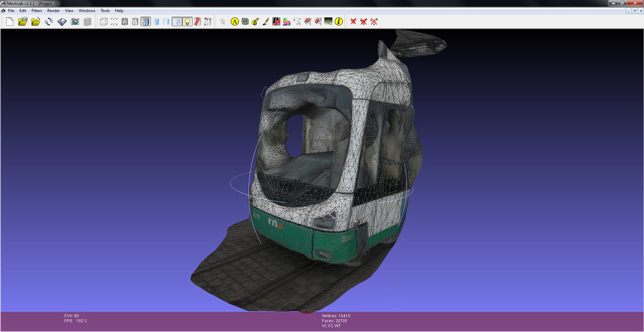Open the Help menu

pos(119,11)
